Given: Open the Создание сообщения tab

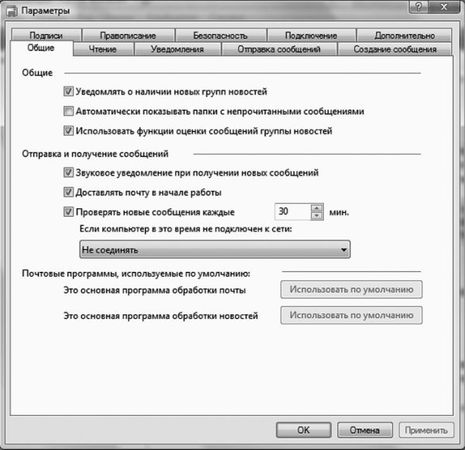Looking at the screenshot, I should coord(395,49).
